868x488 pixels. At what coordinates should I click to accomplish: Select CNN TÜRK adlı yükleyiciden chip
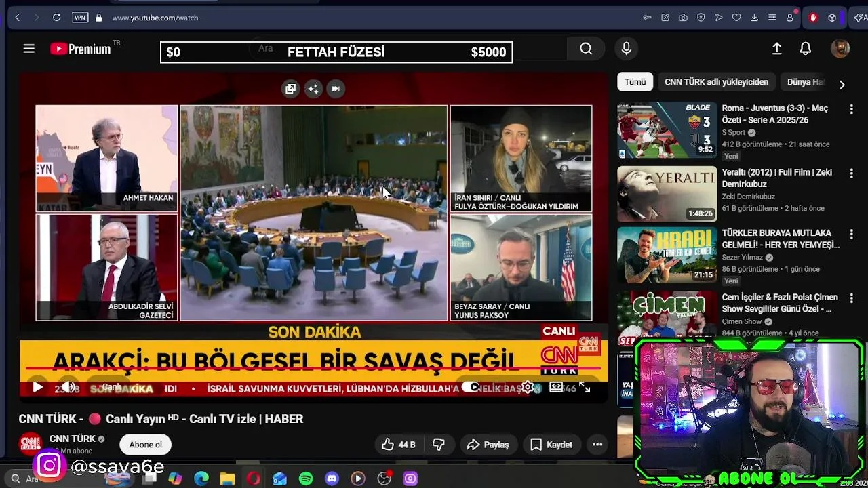716,82
